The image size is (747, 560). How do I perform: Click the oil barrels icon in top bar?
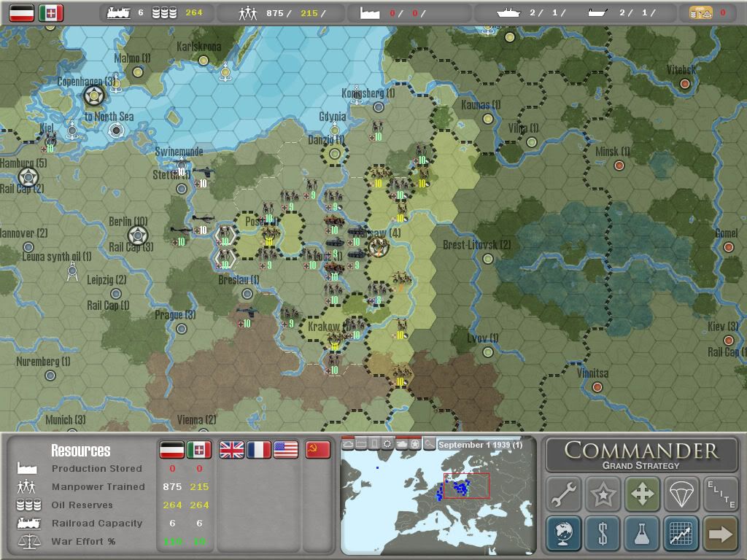point(164,13)
